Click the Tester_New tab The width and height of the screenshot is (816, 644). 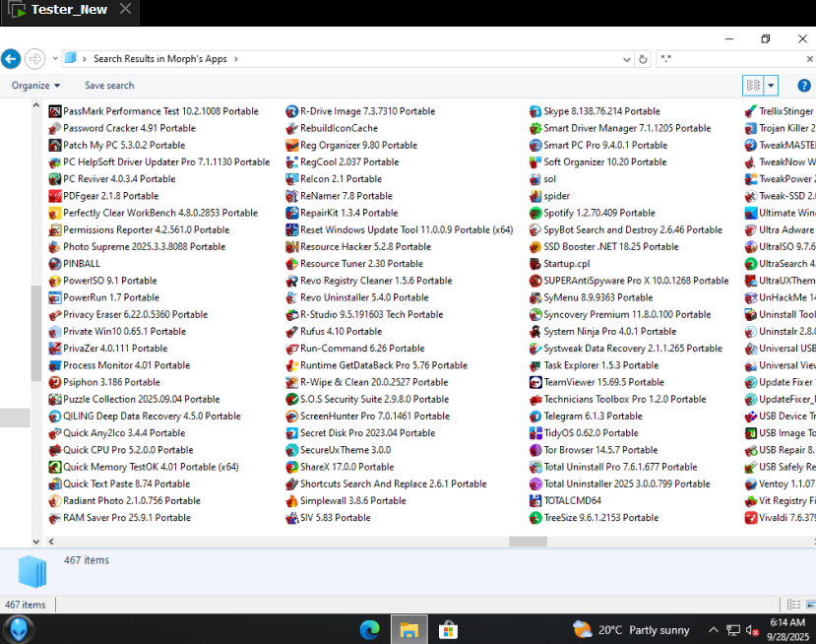[69, 10]
